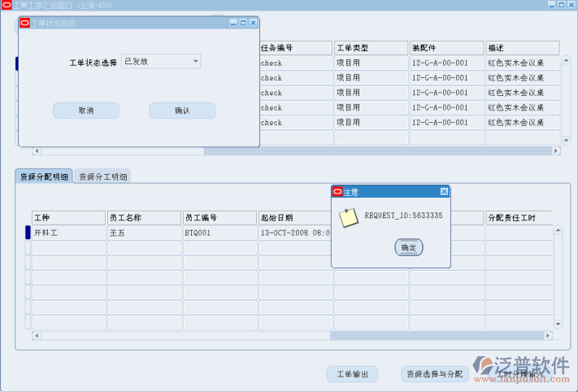Image resolution: width=578 pixels, height=392 pixels.
Task: Select the first 12-G-A-00-001 assembly cell
Action: point(447,63)
